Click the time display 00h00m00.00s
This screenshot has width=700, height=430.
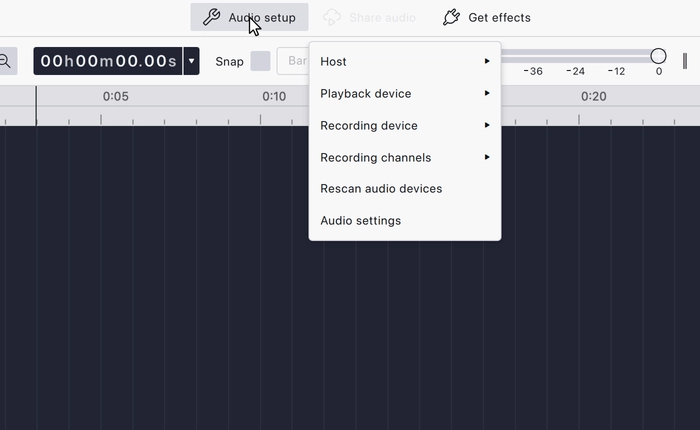108,61
